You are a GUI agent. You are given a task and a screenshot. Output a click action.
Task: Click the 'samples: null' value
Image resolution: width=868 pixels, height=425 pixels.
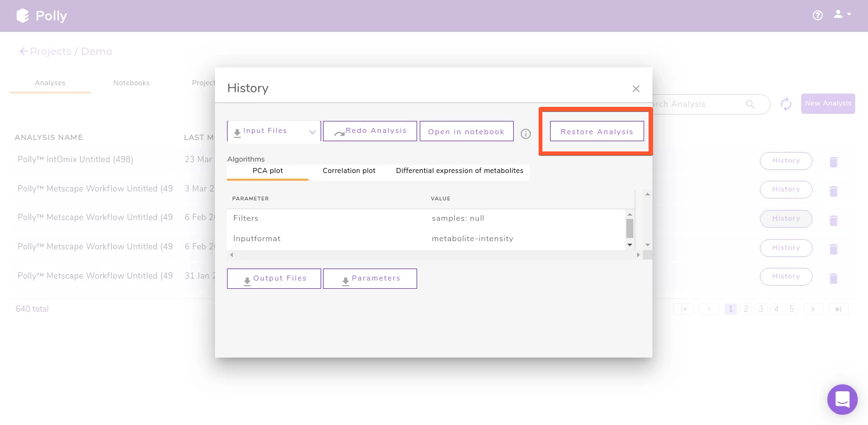(x=458, y=218)
